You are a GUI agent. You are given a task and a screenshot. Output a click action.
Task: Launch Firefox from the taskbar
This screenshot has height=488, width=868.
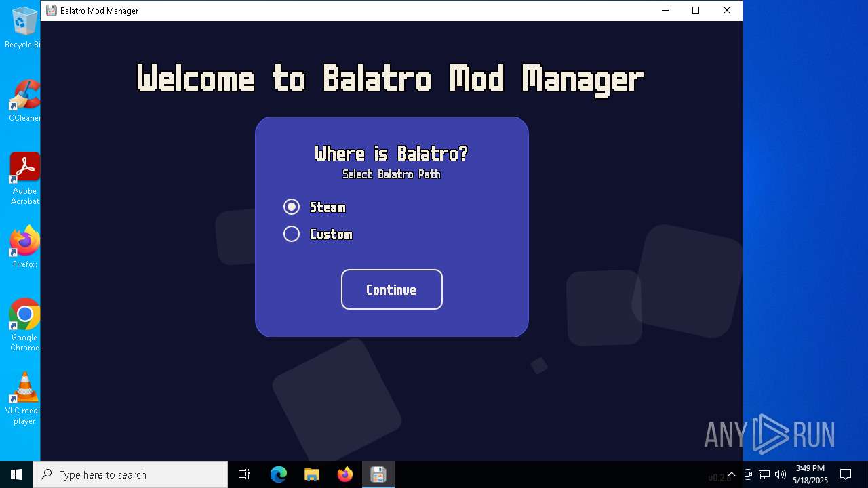point(344,474)
